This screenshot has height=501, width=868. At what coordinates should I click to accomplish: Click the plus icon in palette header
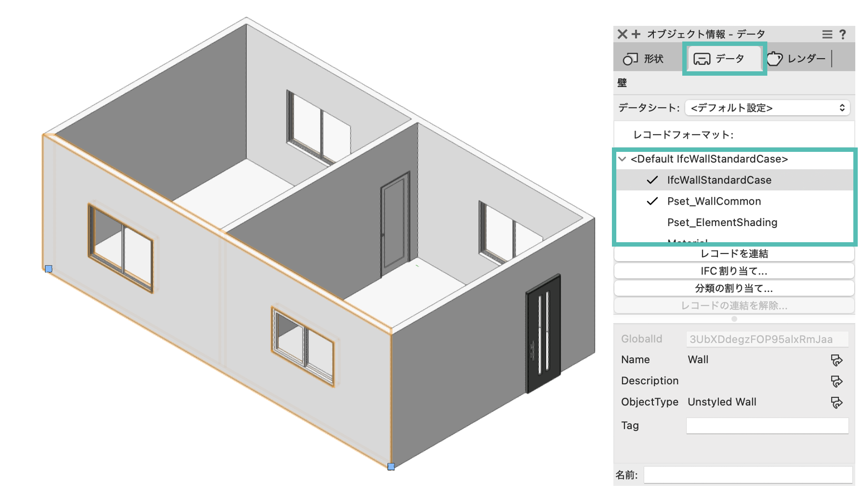click(x=636, y=34)
